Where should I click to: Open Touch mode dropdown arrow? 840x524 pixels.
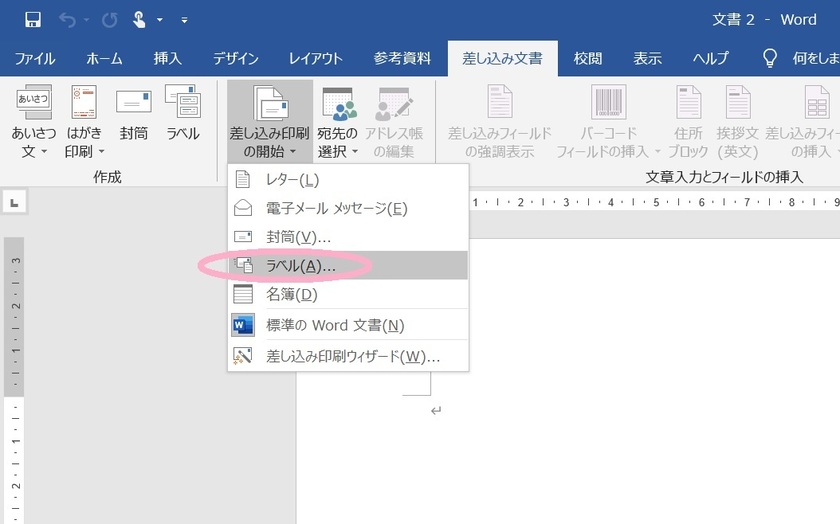(160, 20)
